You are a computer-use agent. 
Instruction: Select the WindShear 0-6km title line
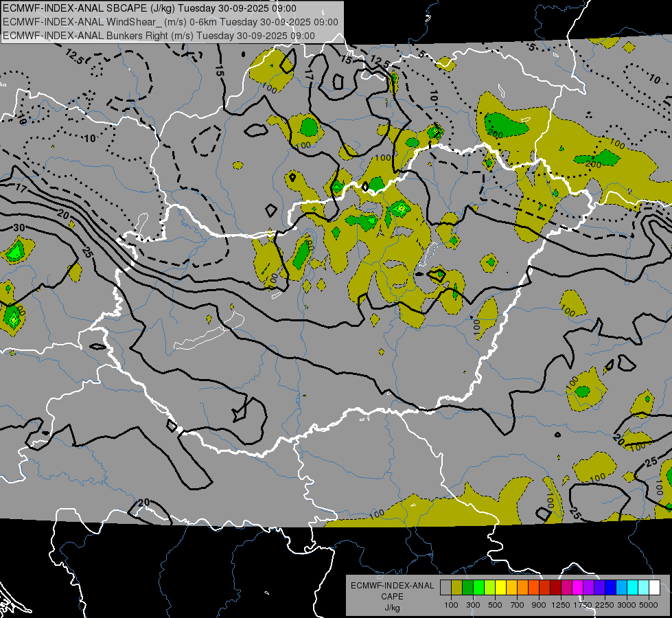pyautogui.click(x=170, y=22)
